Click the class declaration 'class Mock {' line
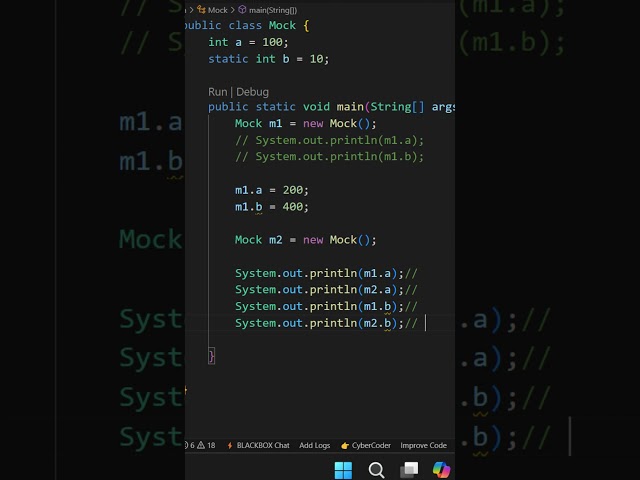This screenshot has height=480, width=640. click(x=247, y=25)
